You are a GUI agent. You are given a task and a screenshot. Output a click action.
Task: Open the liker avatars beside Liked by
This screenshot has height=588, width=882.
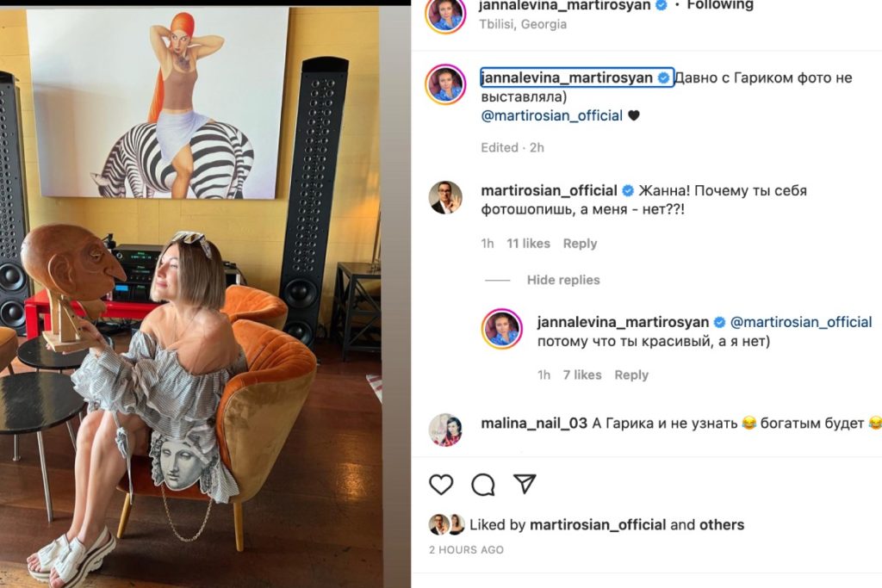(447, 524)
